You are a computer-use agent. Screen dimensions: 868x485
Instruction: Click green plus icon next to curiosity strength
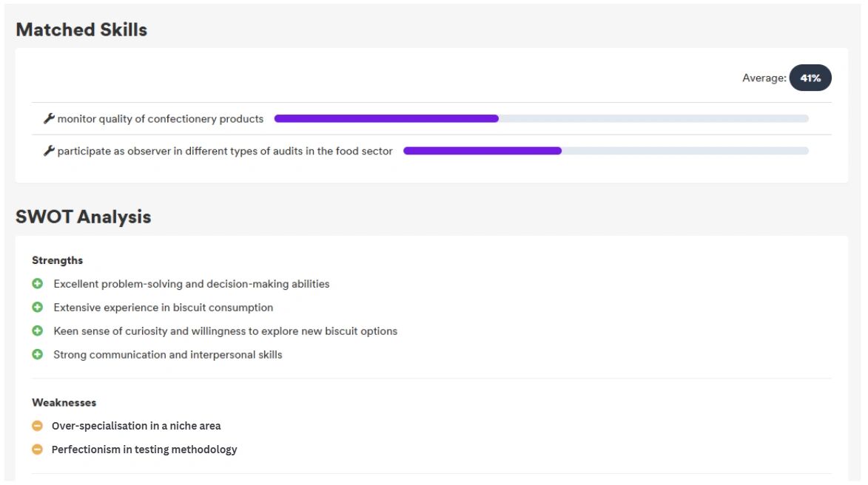(x=38, y=331)
